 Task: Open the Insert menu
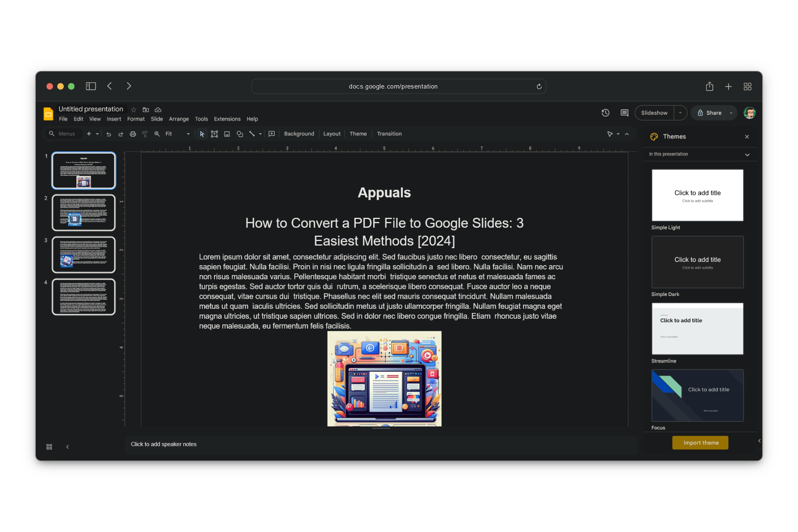114,119
